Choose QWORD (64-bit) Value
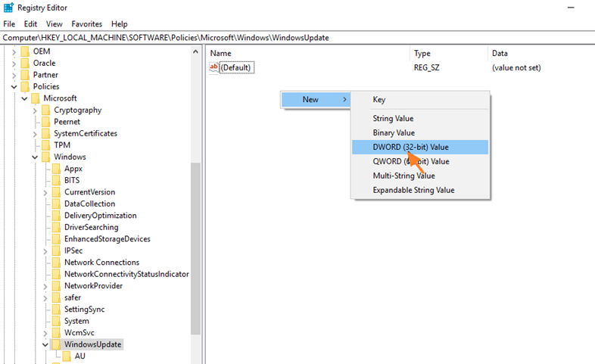Viewport: 595px width, 364px height. click(x=420, y=161)
